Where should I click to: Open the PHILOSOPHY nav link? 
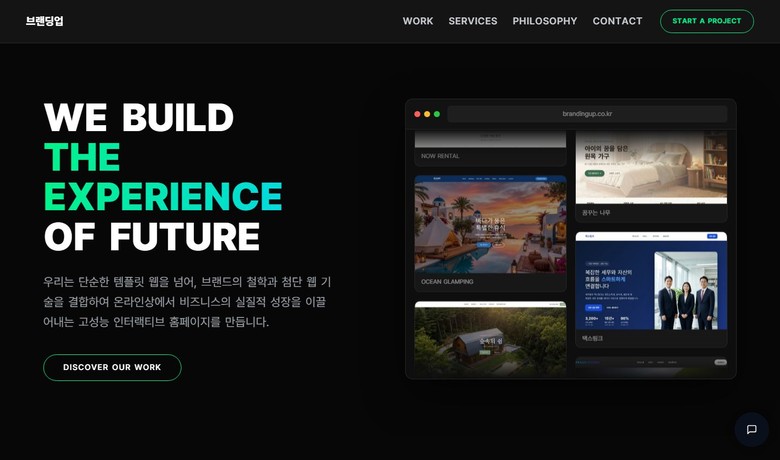coord(545,21)
